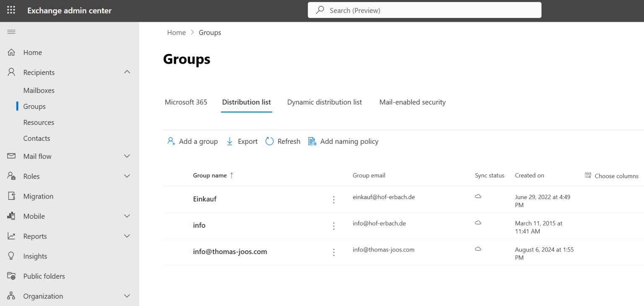Click the search magnifier icon
This screenshot has height=306, width=644.
[319, 10]
